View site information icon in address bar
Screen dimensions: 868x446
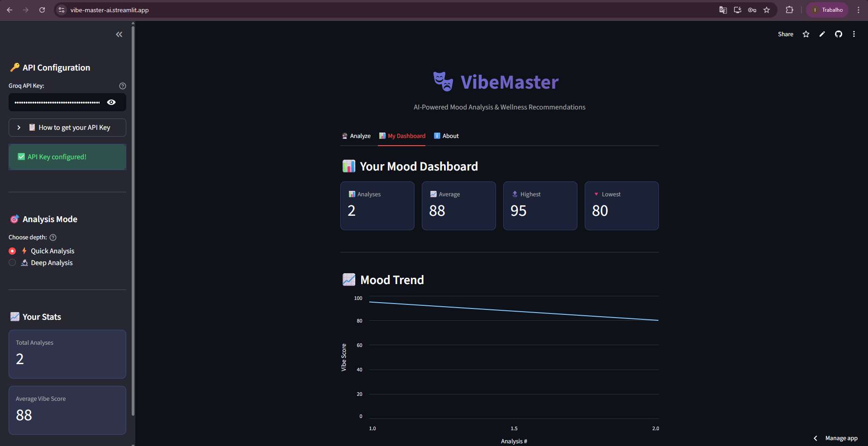[62, 10]
